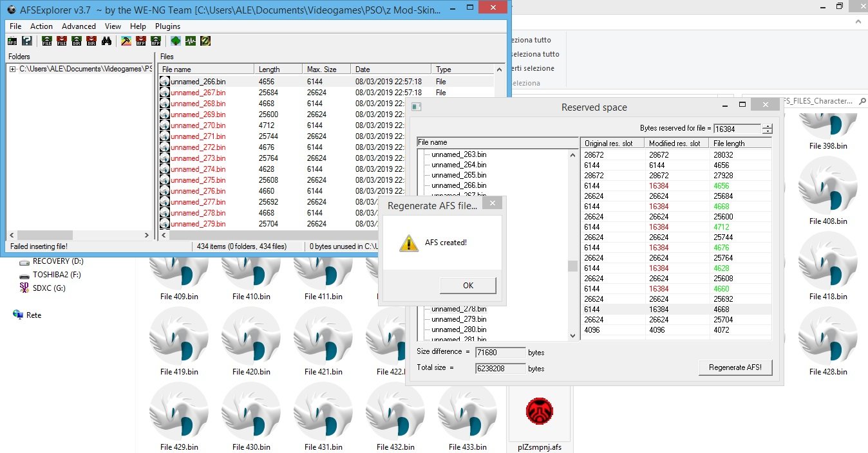Click the Folders pane scroll-right arrow
The width and height of the screenshot is (868, 453).
pyautogui.click(x=146, y=236)
